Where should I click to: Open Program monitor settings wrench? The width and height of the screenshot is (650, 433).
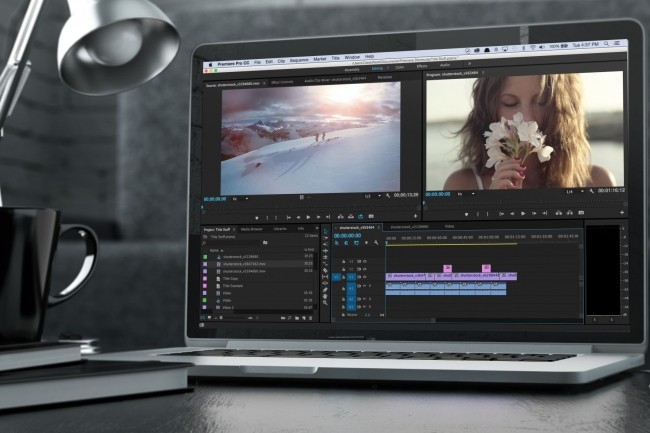click(592, 191)
